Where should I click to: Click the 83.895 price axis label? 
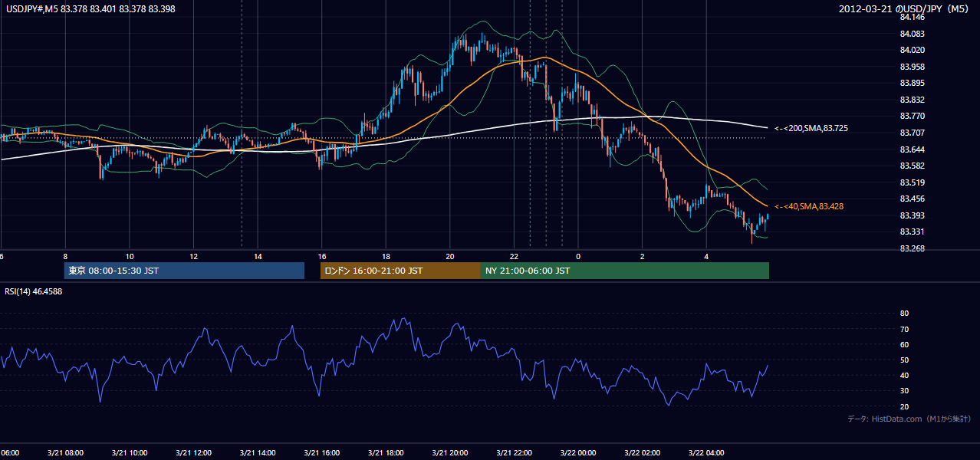(914, 83)
